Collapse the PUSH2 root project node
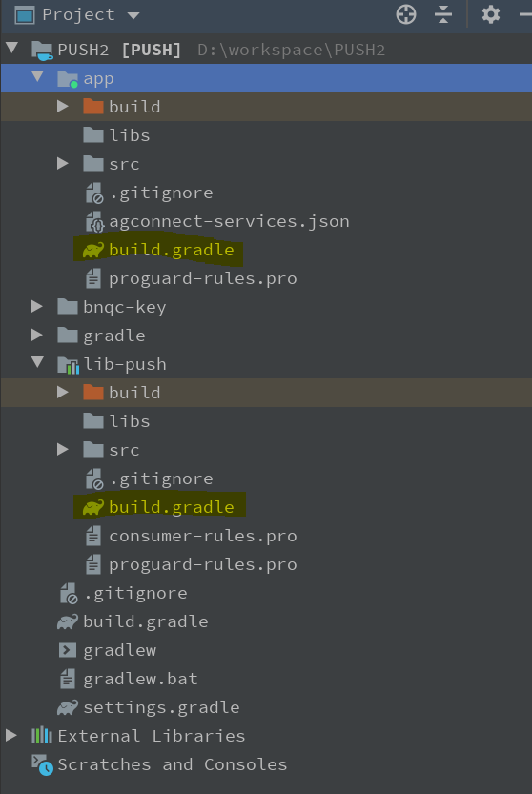 click(12, 49)
